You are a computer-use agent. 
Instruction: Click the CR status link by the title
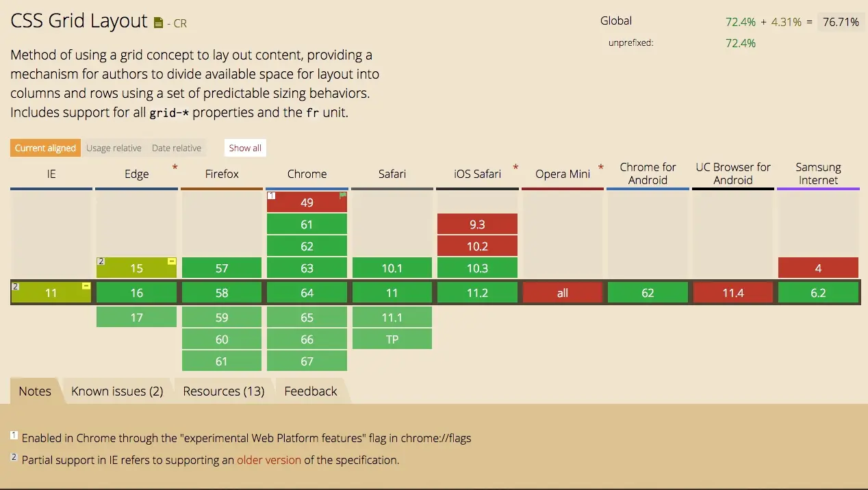coord(179,23)
